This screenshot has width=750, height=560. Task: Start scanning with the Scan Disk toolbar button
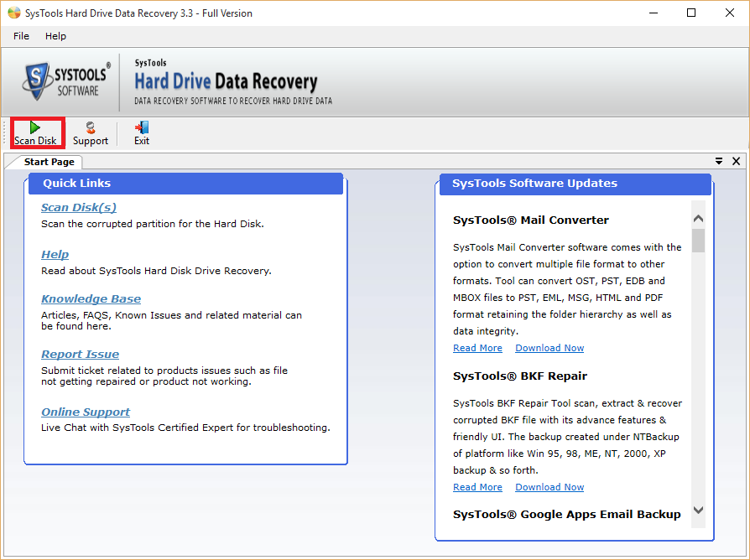[x=36, y=133]
